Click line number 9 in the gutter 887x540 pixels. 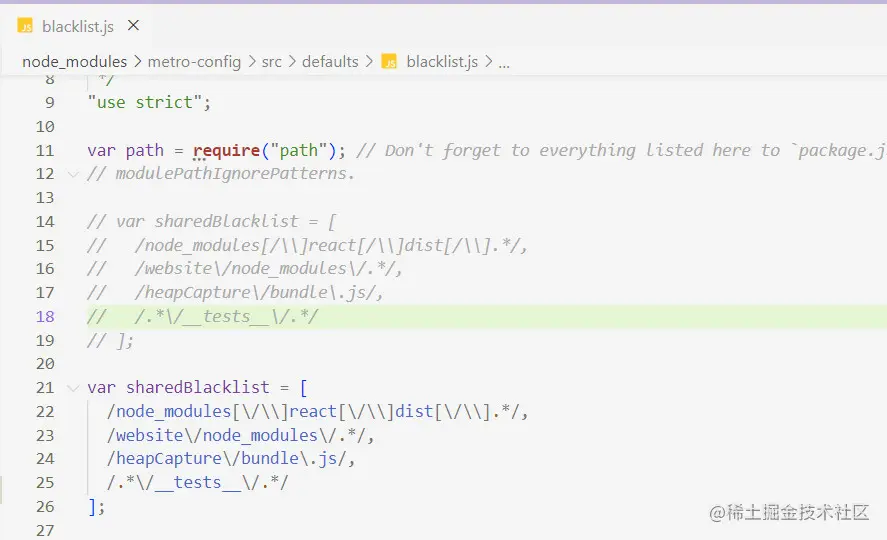coord(50,103)
